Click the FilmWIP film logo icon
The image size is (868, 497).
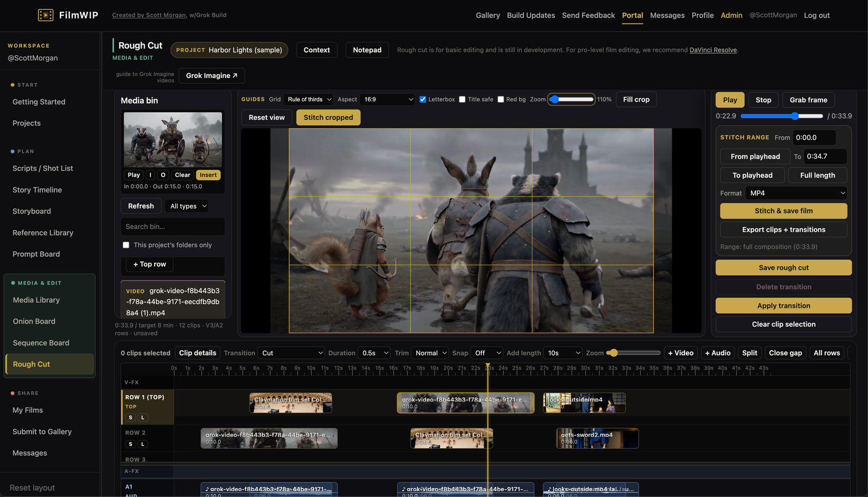point(46,15)
